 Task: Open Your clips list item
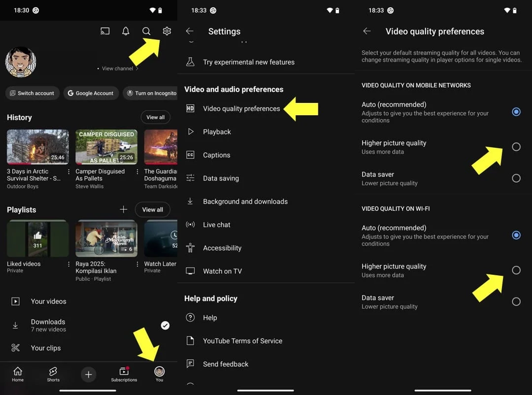89,348
